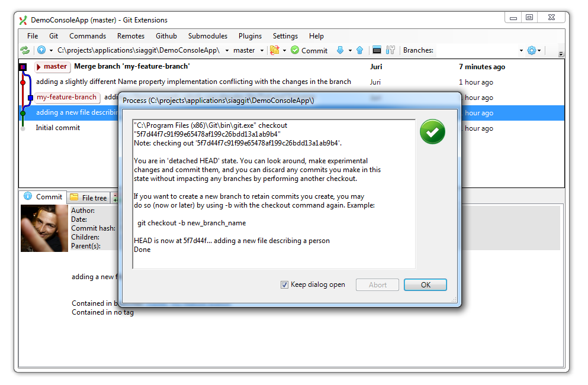Open the Remotes menu
This screenshot has width=588, height=385.
click(x=131, y=36)
